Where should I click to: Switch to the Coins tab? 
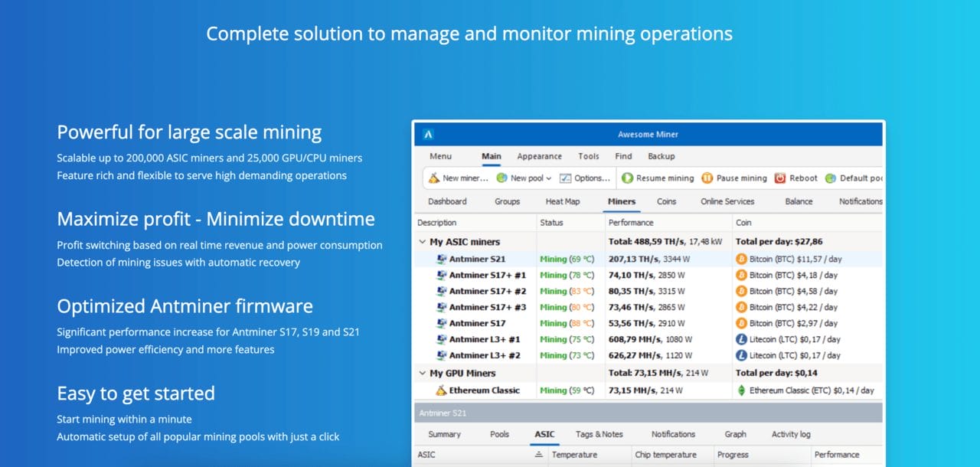click(666, 201)
